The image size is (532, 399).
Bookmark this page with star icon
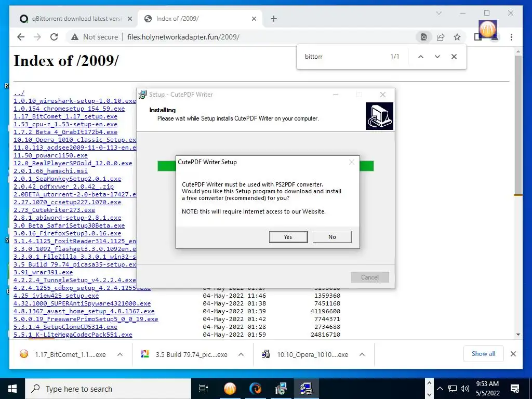tap(457, 37)
